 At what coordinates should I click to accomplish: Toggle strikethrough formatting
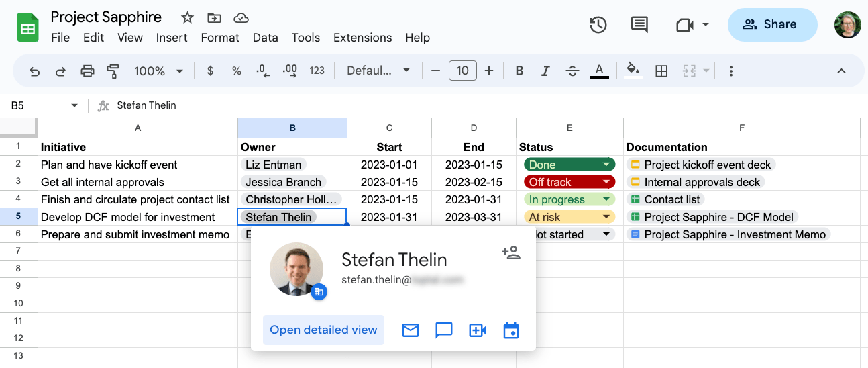[x=572, y=71]
